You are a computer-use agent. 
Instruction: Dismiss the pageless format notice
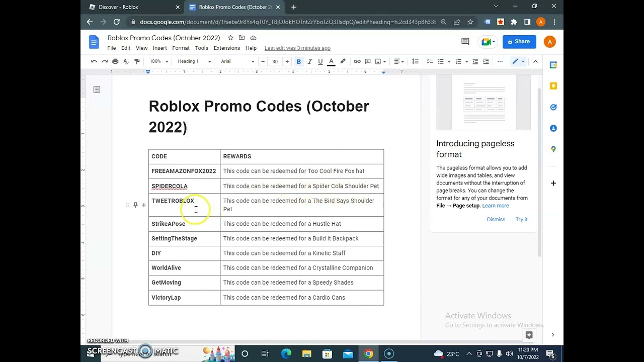pyautogui.click(x=496, y=219)
